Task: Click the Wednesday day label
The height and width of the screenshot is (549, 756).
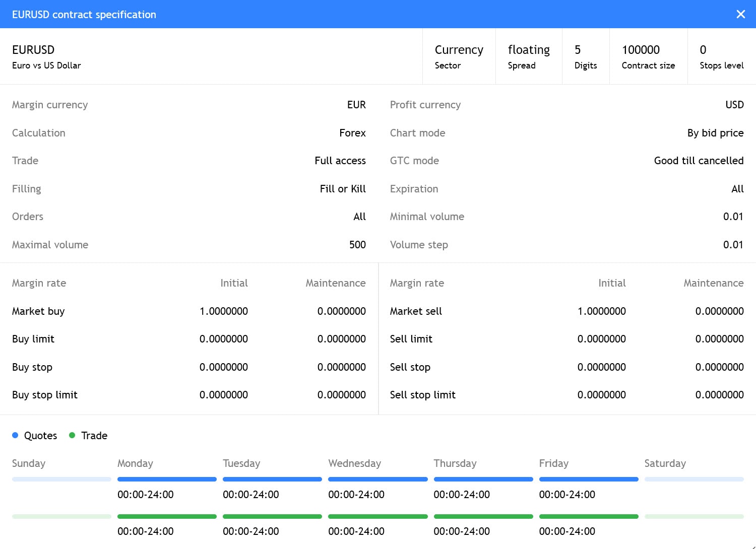Action: tap(354, 463)
